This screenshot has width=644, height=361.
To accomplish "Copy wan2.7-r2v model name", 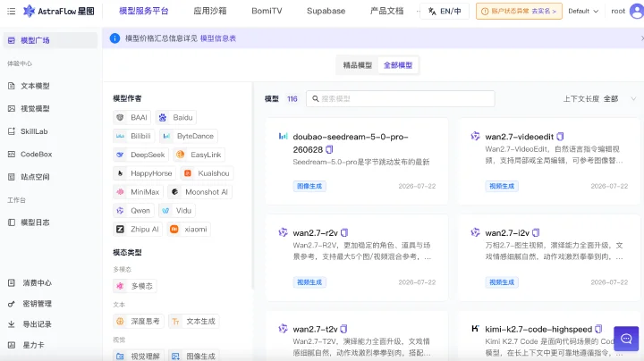I will click(x=344, y=232).
